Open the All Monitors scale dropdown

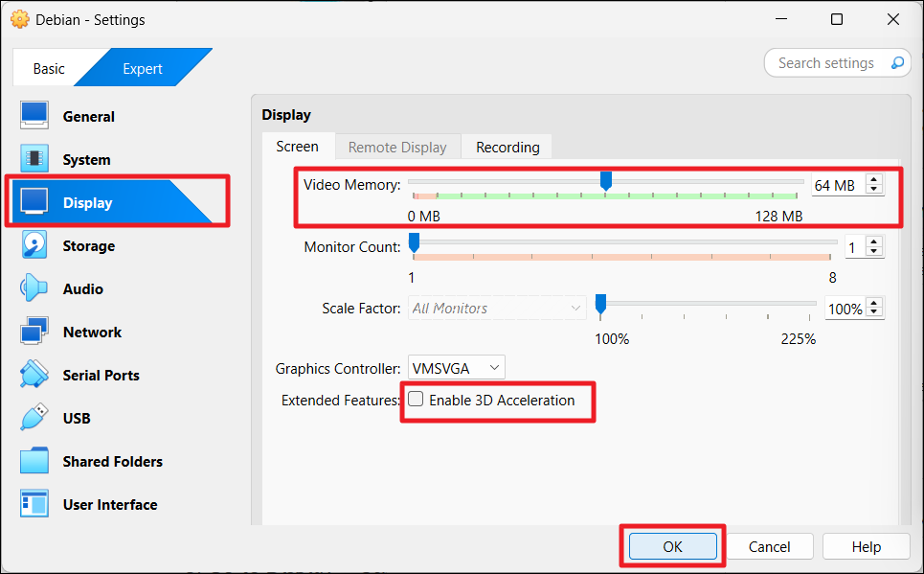(496, 309)
